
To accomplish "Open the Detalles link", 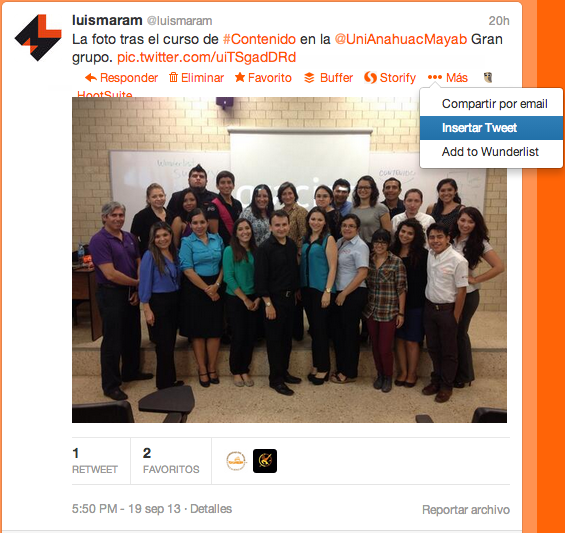I will coord(211,509).
